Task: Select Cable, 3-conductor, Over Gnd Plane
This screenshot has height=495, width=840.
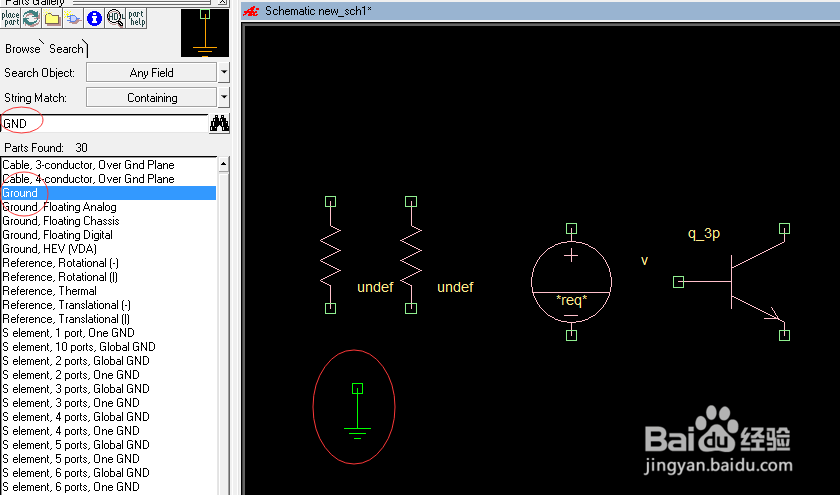Action: pos(109,165)
